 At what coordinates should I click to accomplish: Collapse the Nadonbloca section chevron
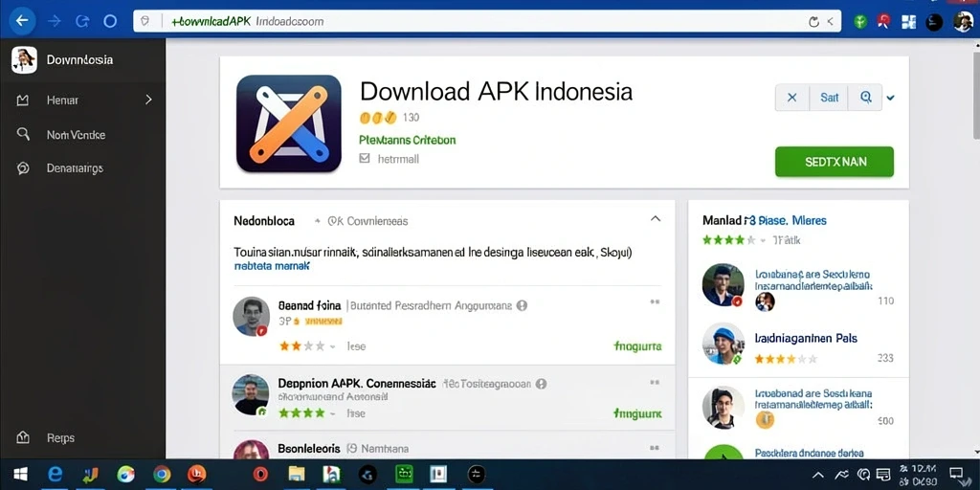pos(655,219)
